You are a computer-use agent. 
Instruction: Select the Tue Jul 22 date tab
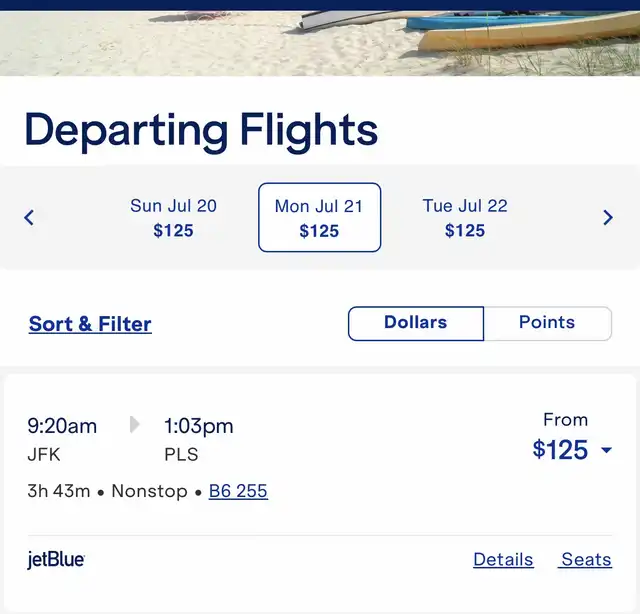[465, 218]
